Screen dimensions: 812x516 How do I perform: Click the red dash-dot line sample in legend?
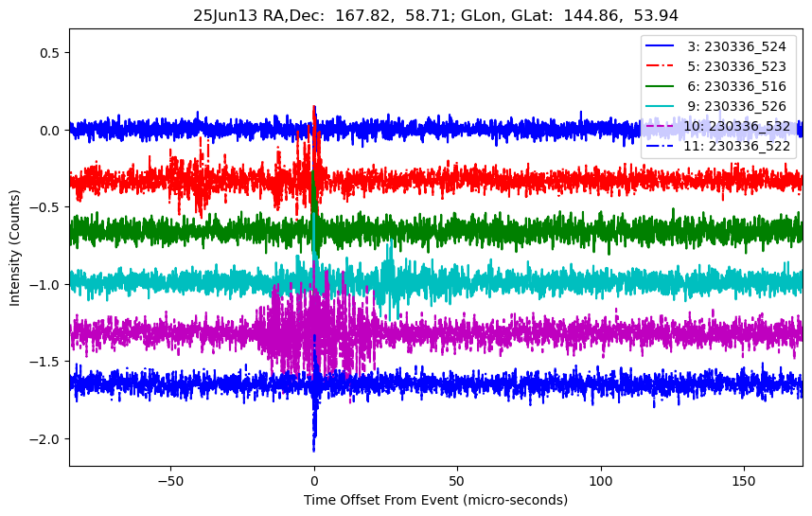click(x=662, y=65)
